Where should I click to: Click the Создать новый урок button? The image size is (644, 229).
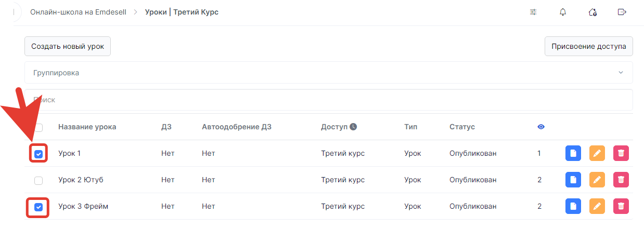coord(68,46)
